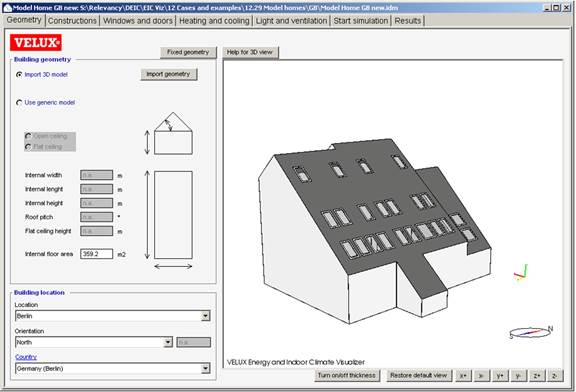Expand the Orientation dropdown set to North
Viewport: 576px width, 392px height.
tap(94, 342)
